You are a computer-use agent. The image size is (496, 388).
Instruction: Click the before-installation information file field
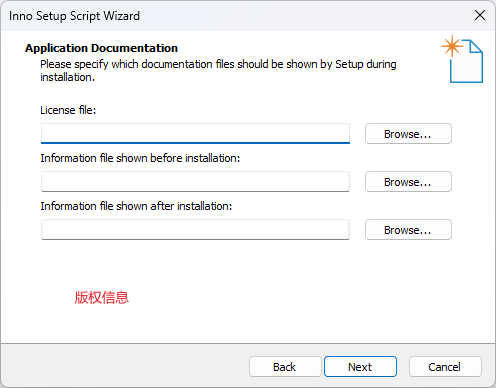pyautogui.click(x=195, y=182)
